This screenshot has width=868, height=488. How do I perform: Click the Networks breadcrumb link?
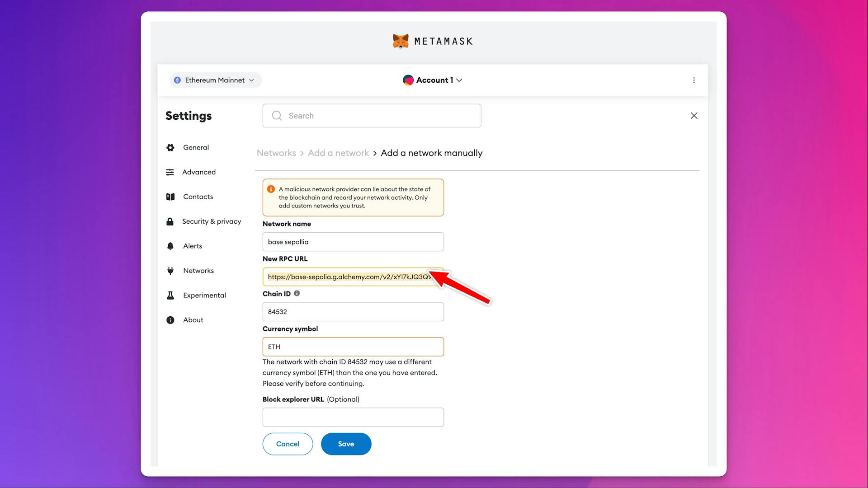276,153
